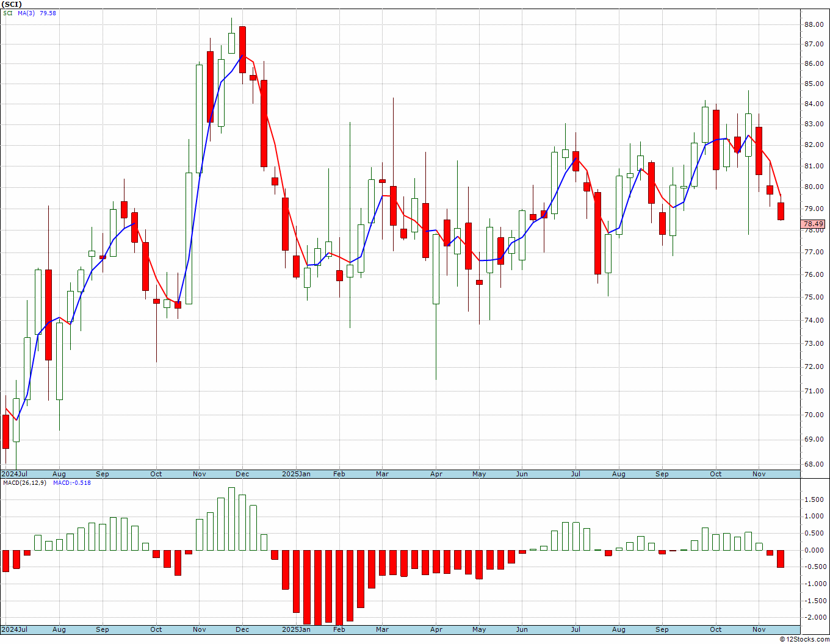Click 2025Jan on the price chart date axis

tap(296, 474)
